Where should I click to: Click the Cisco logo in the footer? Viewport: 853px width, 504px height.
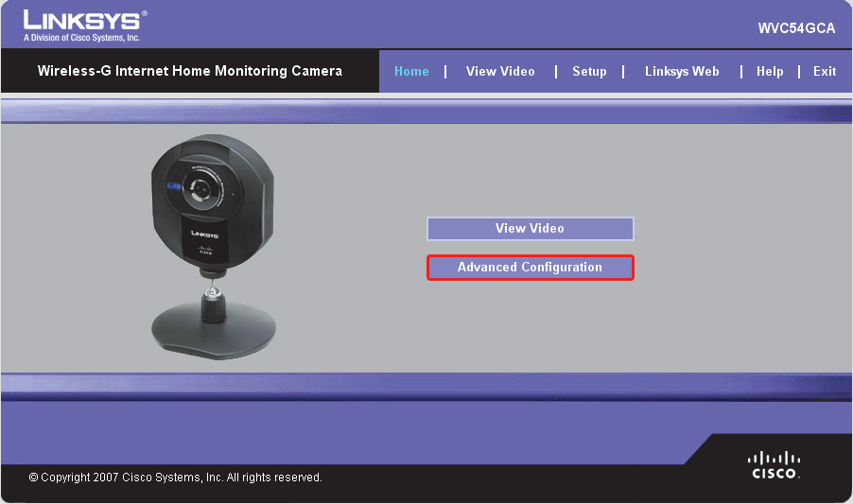pos(775,464)
